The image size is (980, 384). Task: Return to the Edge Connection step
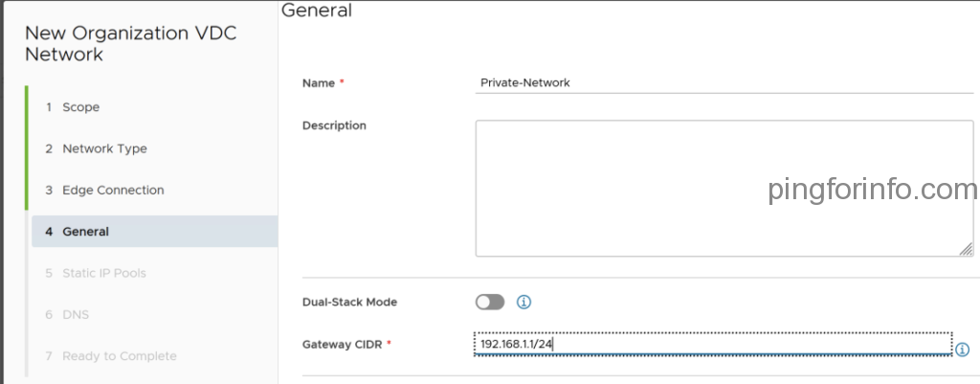point(113,190)
